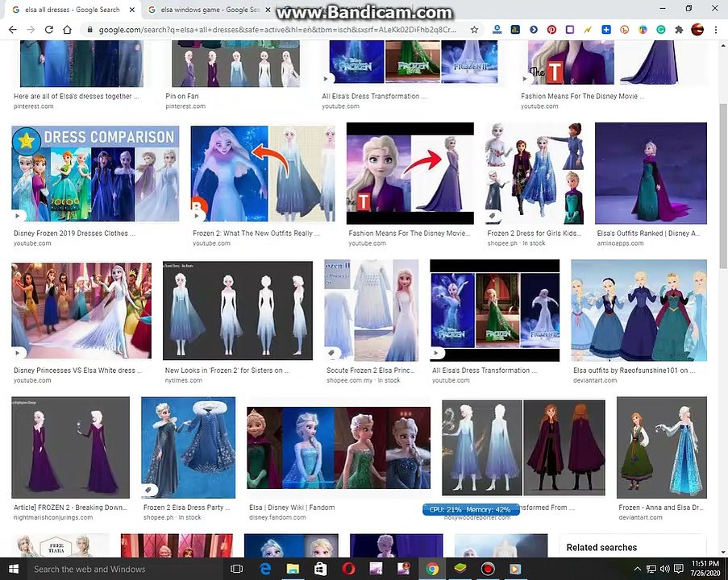Show hidden system tray icons
The width and height of the screenshot is (728, 580).
coord(638,569)
